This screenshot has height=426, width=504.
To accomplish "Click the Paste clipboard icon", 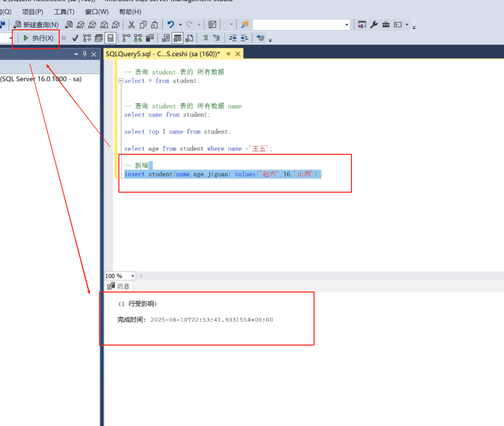I will (x=154, y=25).
